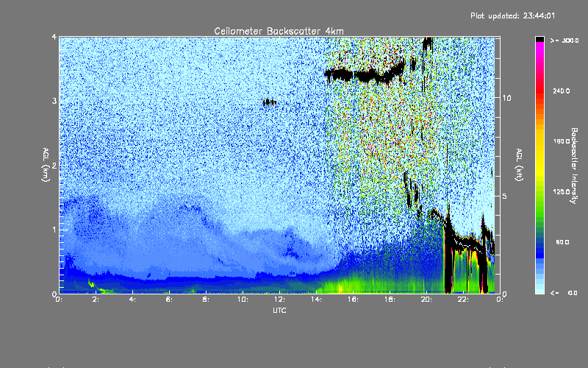
Task: Click the "60.0" colorbar value
Action: (562, 242)
